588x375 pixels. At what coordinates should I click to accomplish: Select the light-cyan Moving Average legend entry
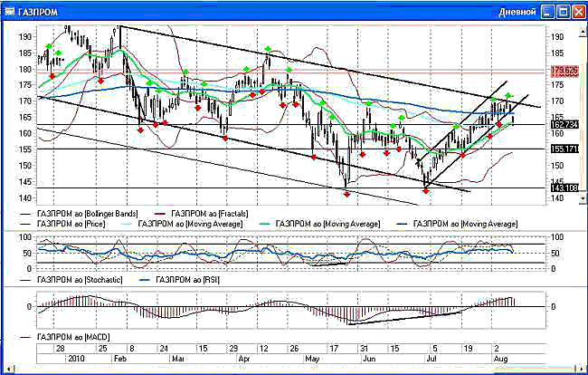(x=190, y=224)
